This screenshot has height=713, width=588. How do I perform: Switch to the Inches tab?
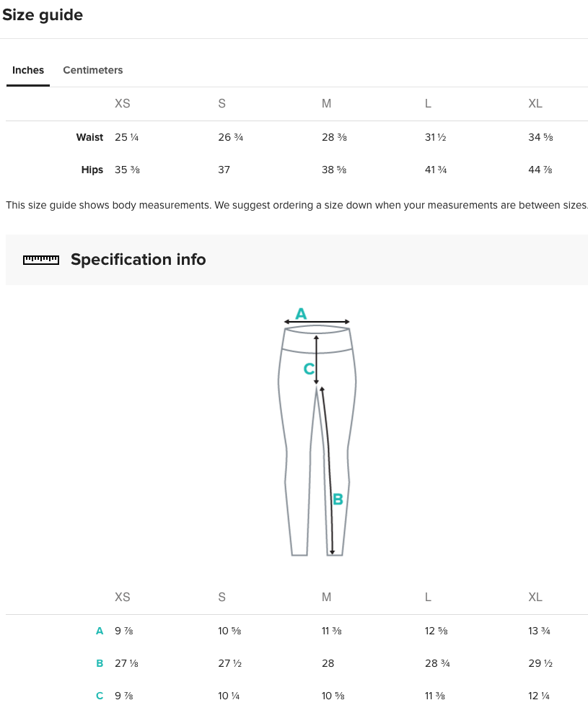27,70
